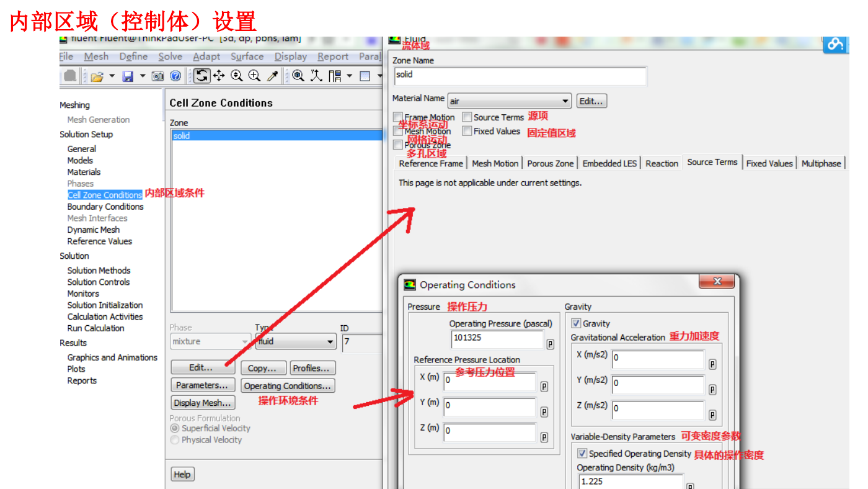This screenshot has height=489, width=868.
Task: Click the axis orientation triad icon
Action: pos(317,76)
